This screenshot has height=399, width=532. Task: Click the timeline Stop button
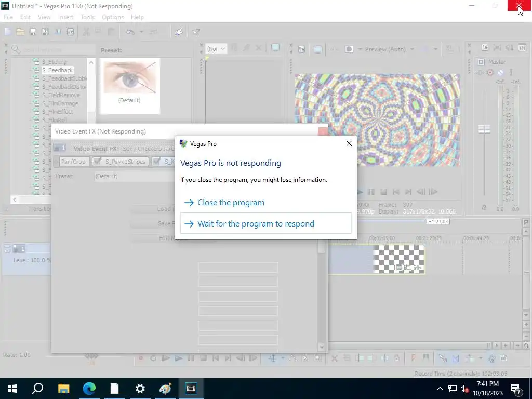click(x=203, y=358)
